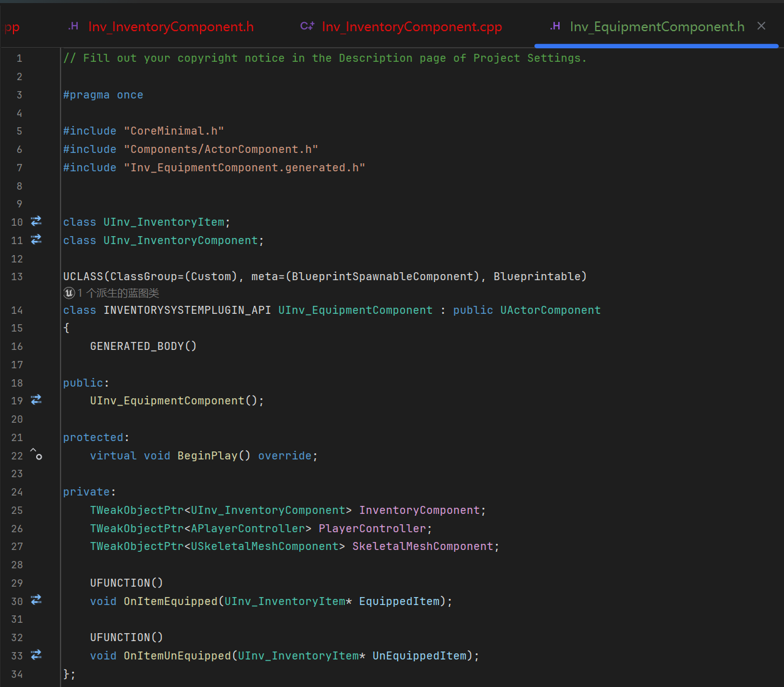Click line number 25 in the gutter

point(17,510)
